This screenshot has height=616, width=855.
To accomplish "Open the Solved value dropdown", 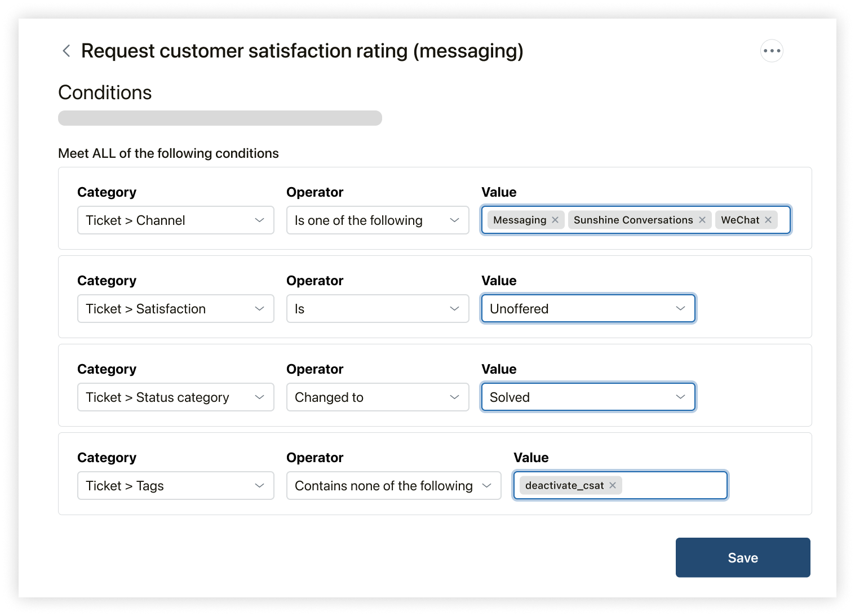I will 588,397.
